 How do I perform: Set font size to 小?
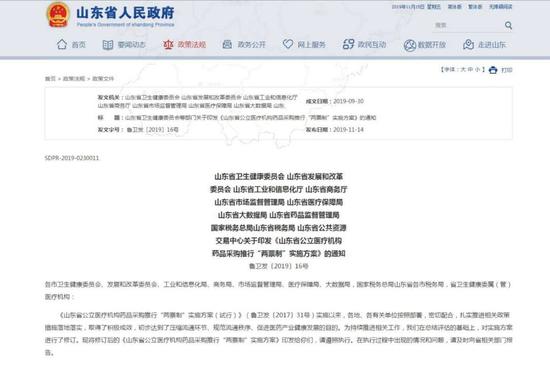click(477, 69)
